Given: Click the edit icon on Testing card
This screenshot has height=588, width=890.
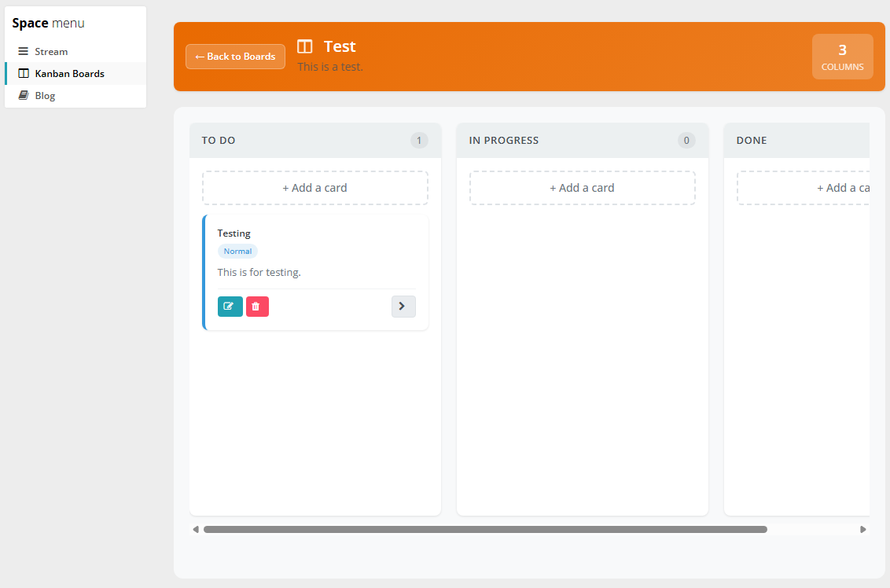Looking at the screenshot, I should coord(230,307).
